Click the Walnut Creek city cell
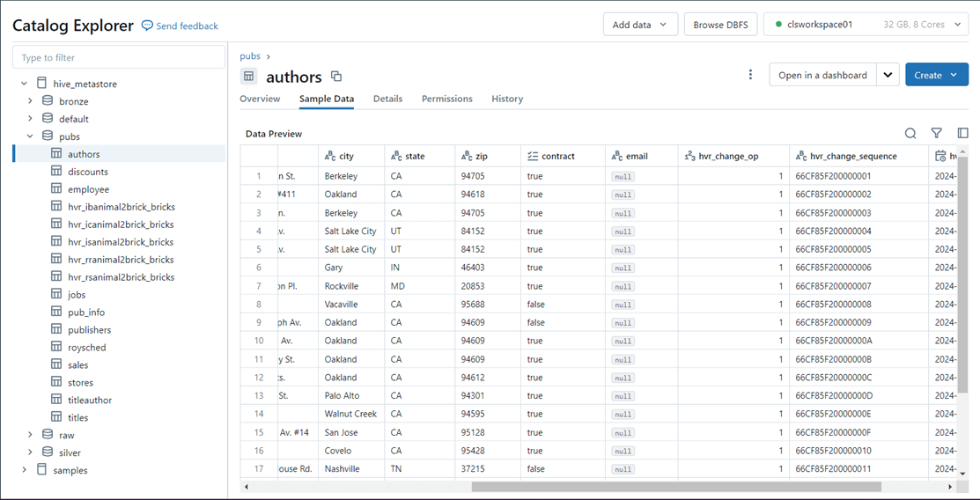The image size is (980, 500). pos(351,414)
